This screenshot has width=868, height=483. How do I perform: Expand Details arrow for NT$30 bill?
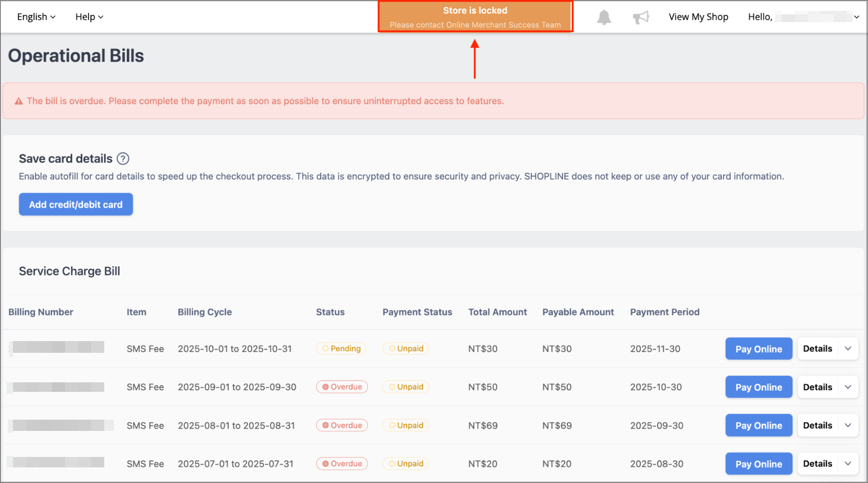[x=848, y=348]
